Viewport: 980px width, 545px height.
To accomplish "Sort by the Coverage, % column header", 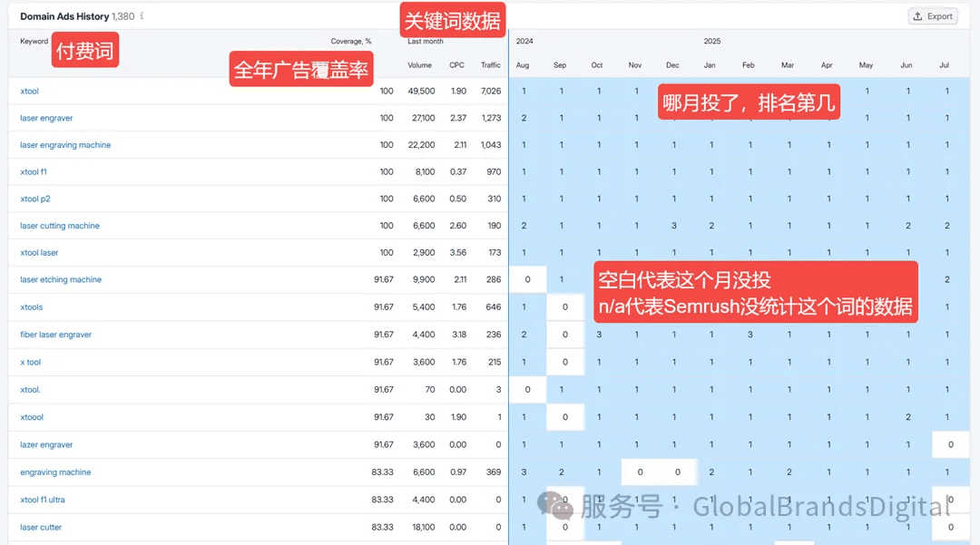I will tap(350, 41).
